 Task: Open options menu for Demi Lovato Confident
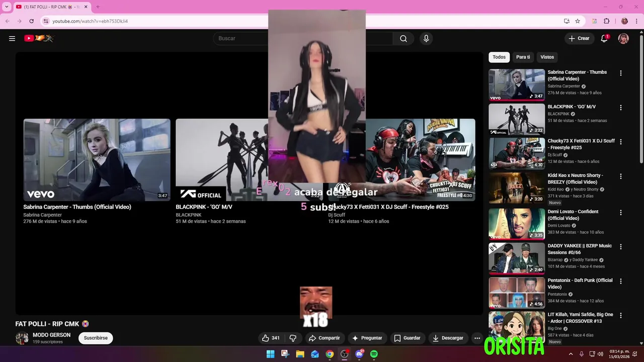[x=620, y=212]
